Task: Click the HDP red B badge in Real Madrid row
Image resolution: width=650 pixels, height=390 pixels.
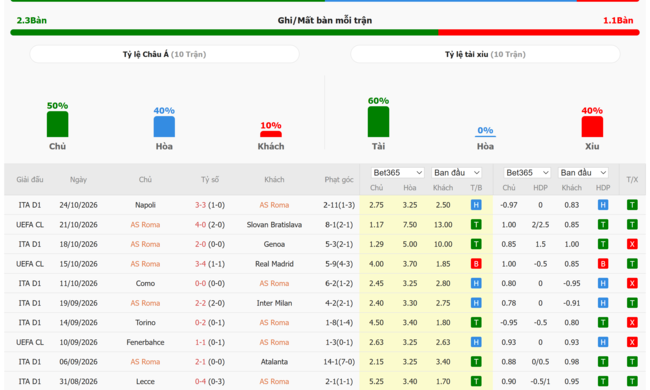Action: 603,264
